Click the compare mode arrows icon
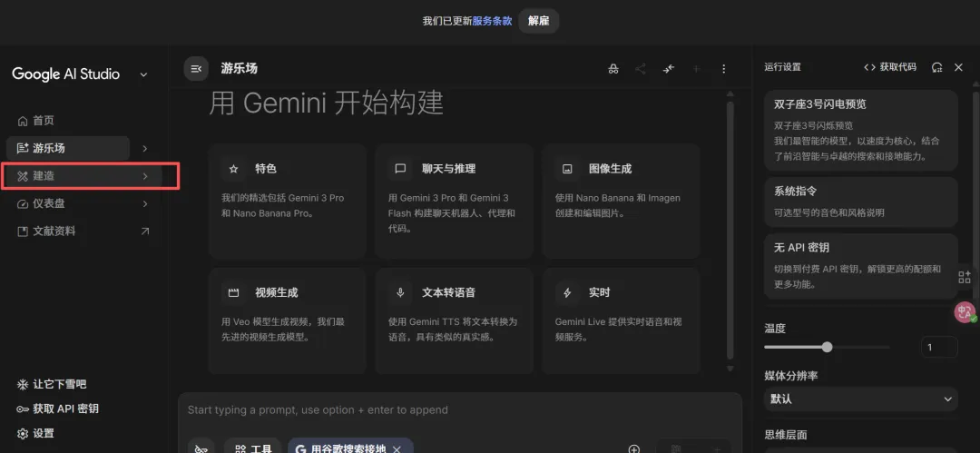Viewport: 980px width, 453px height. pyautogui.click(x=669, y=69)
